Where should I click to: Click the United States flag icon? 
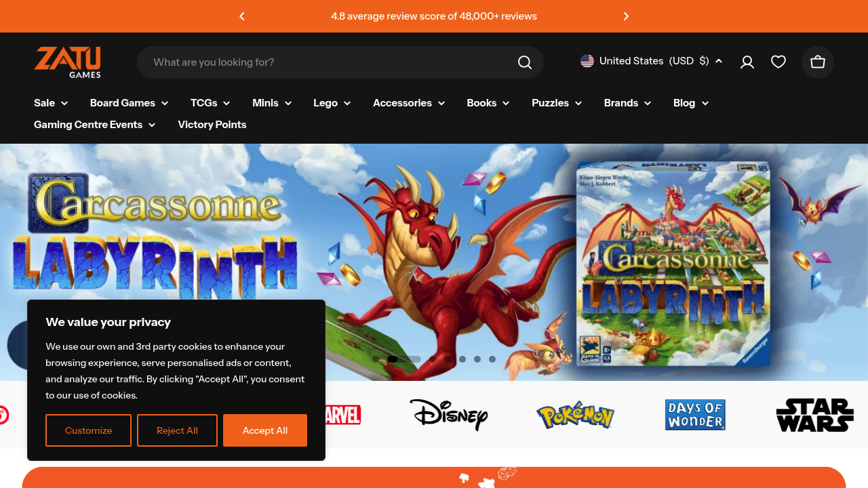[587, 61]
